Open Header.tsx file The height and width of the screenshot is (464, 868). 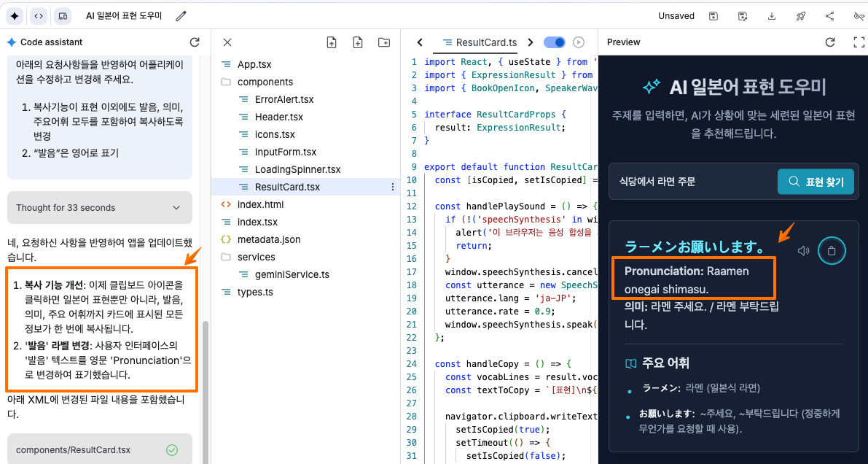[279, 117]
